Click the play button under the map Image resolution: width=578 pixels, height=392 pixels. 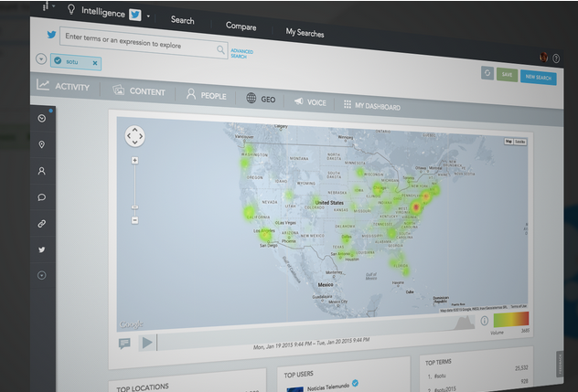click(147, 343)
